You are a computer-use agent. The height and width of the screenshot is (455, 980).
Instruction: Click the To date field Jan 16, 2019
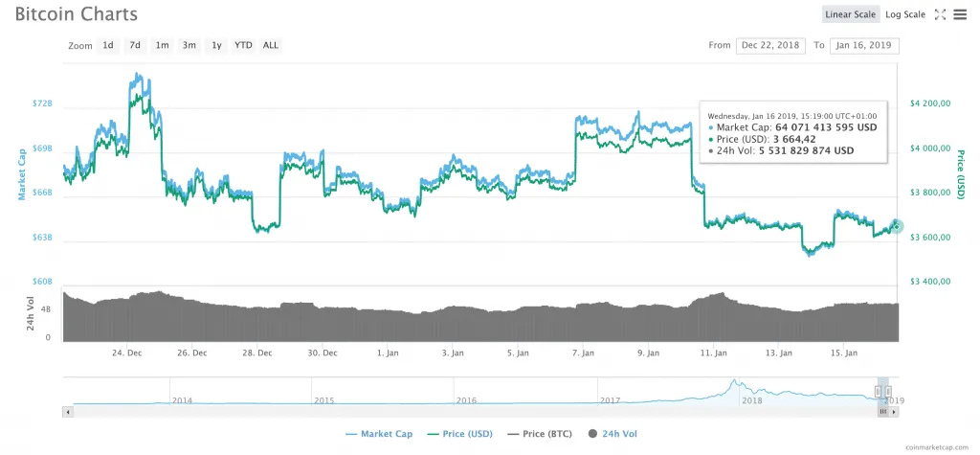(864, 46)
